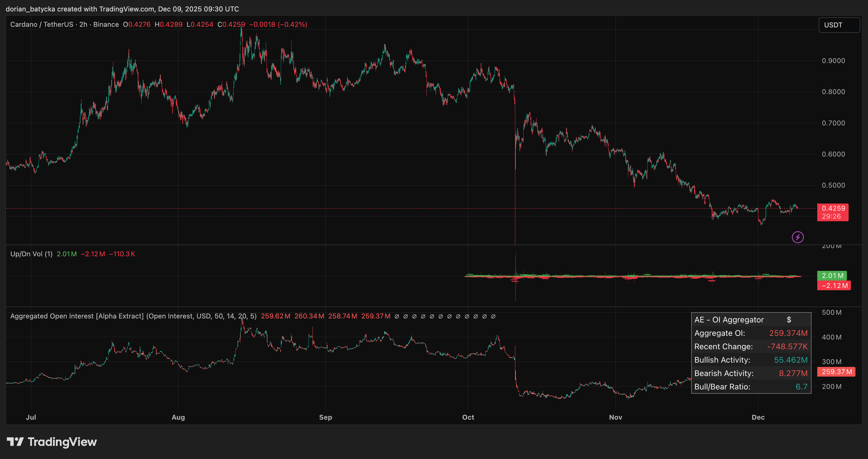Image resolution: width=868 pixels, height=459 pixels.
Task: Click the Bullish Activity 55.462M value
Action: [x=790, y=360]
